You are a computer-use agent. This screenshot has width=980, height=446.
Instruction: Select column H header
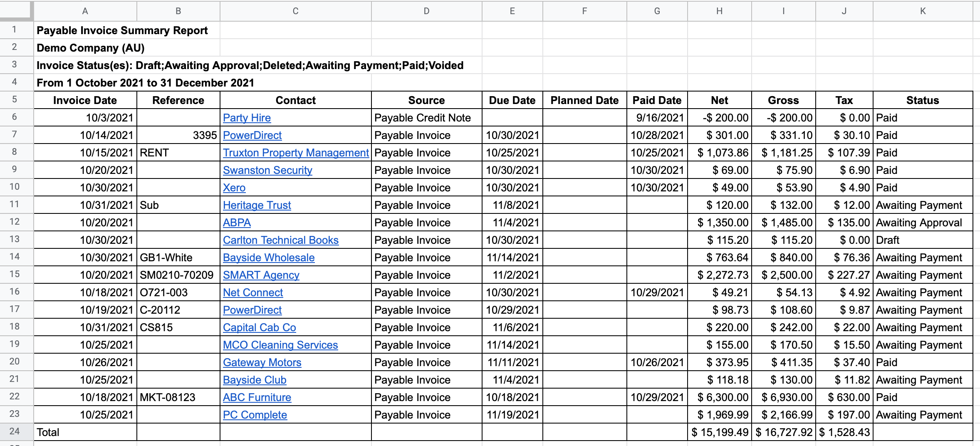pos(720,11)
